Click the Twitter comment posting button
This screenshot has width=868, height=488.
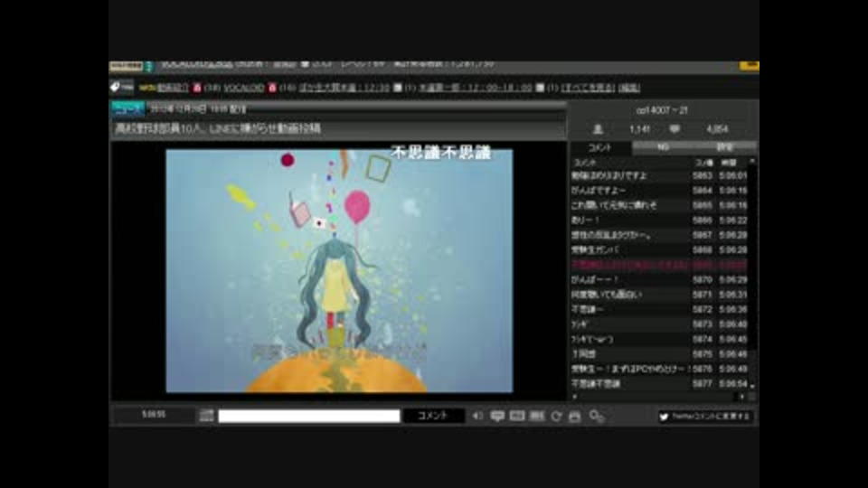tap(704, 416)
